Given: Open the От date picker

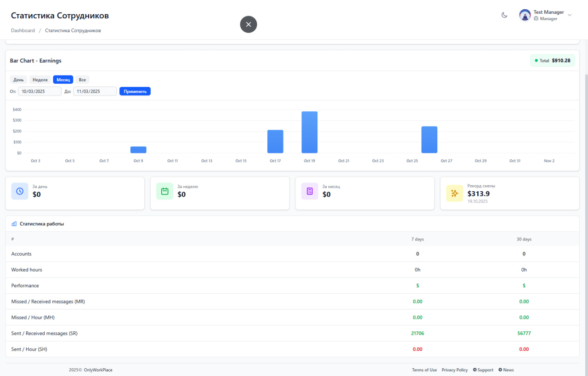Looking at the screenshot, I should [x=40, y=91].
